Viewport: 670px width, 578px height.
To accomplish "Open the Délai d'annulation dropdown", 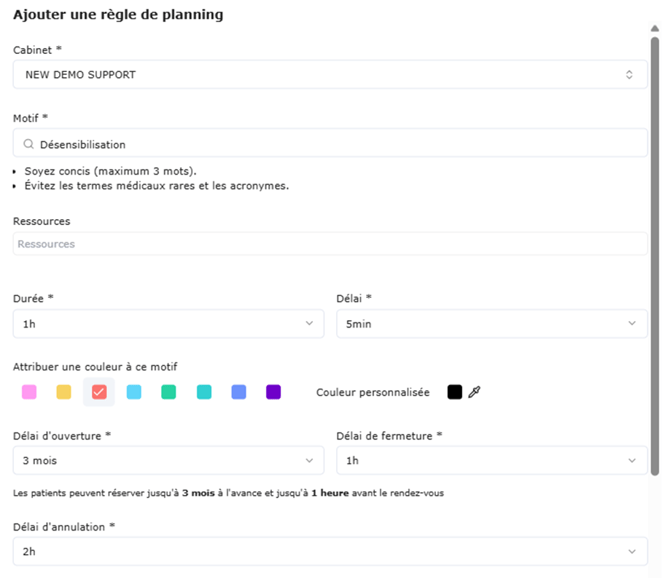I will click(x=330, y=551).
